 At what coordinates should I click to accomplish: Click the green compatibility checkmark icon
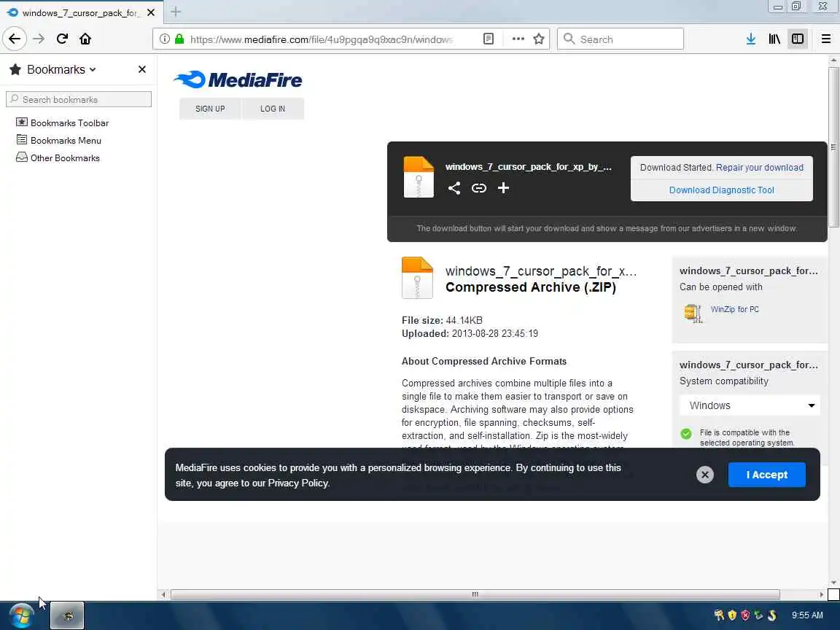tap(685, 434)
